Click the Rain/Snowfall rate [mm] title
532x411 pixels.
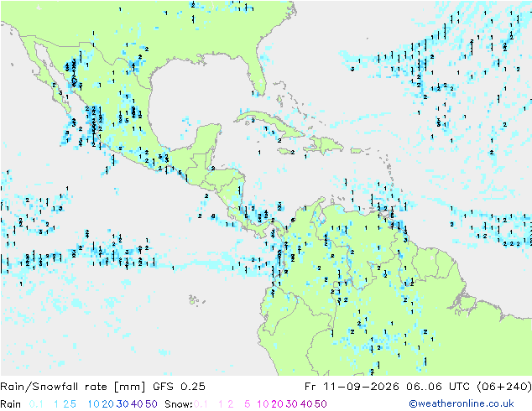[73, 386]
